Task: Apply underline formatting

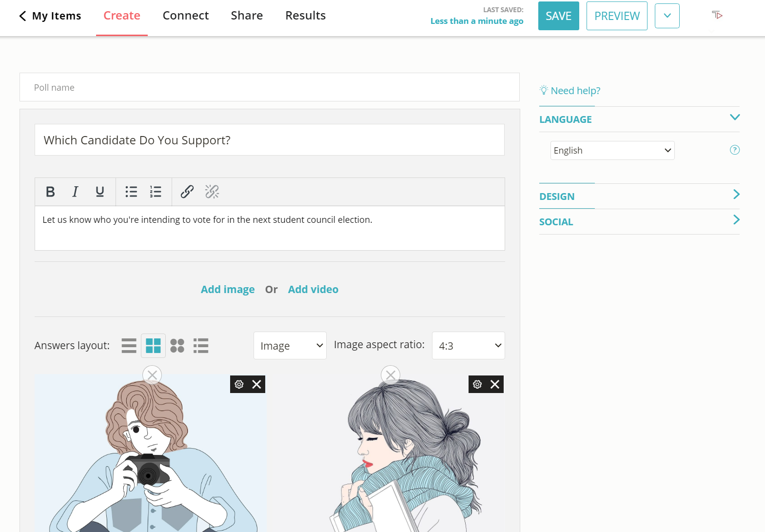Action: click(100, 192)
